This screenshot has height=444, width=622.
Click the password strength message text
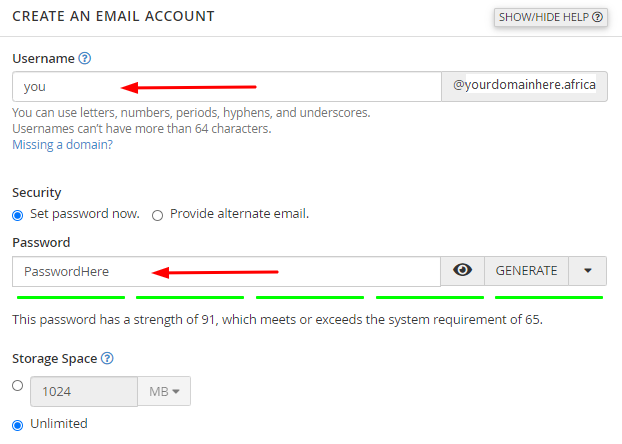pos(277,320)
